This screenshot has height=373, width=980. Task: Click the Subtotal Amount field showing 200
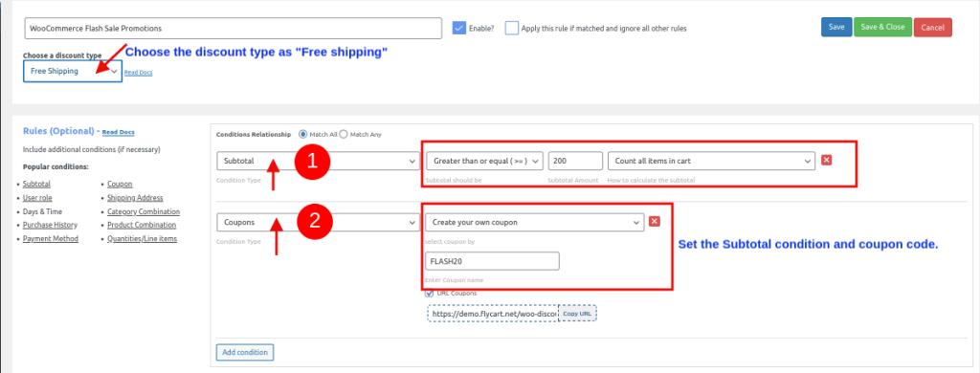[x=575, y=162]
